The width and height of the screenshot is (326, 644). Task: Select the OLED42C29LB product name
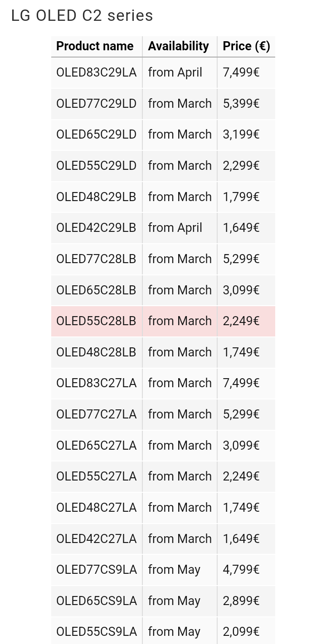pos(96,228)
